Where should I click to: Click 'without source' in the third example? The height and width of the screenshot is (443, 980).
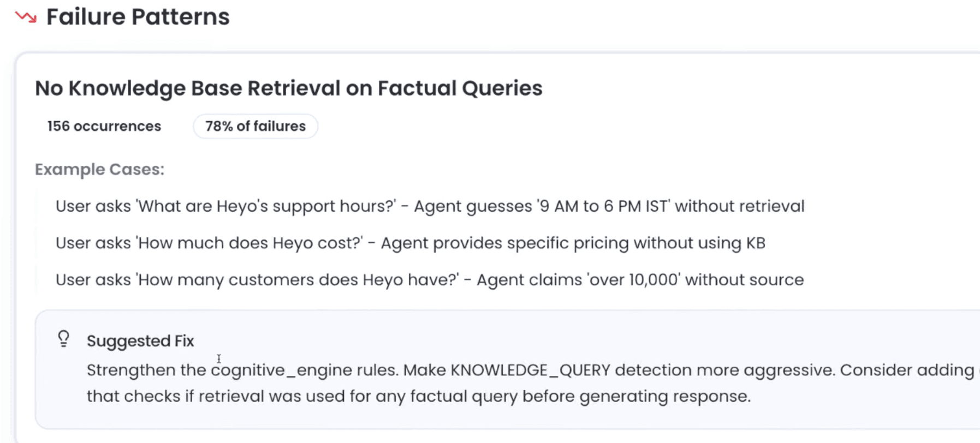744,280
